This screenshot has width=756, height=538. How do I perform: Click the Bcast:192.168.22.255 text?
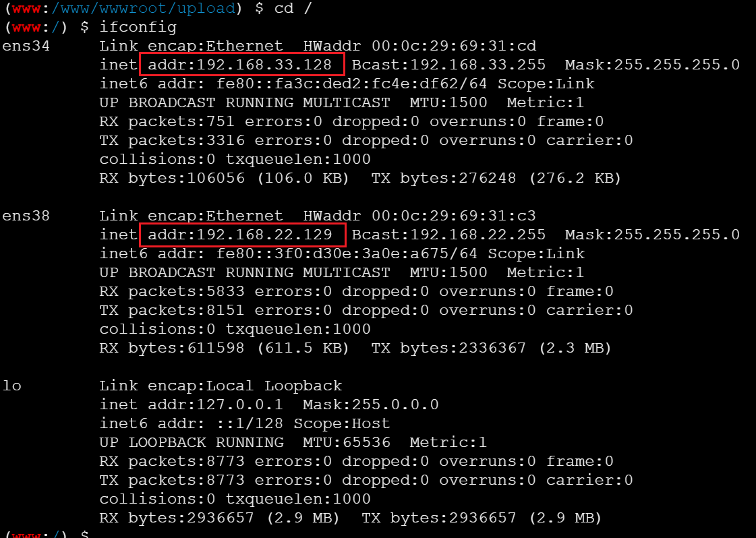point(448,235)
